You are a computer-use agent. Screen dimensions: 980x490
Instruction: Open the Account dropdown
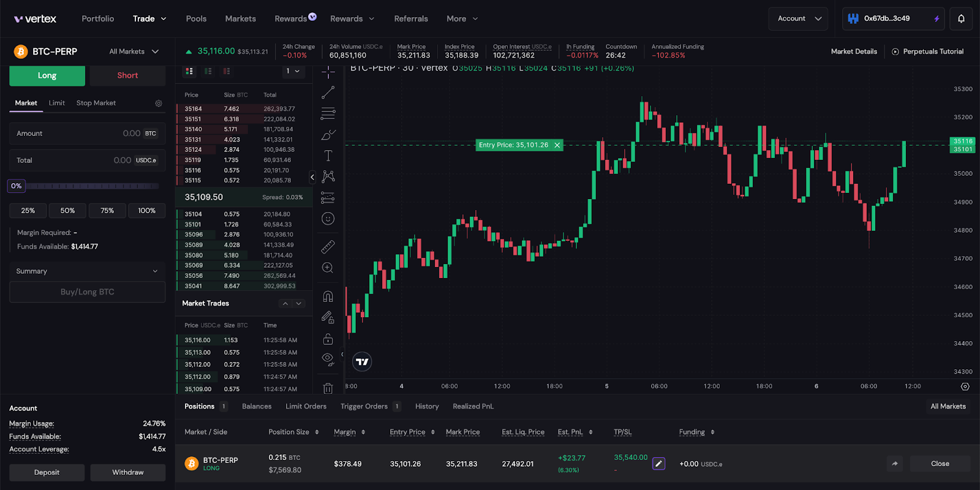click(x=798, y=19)
